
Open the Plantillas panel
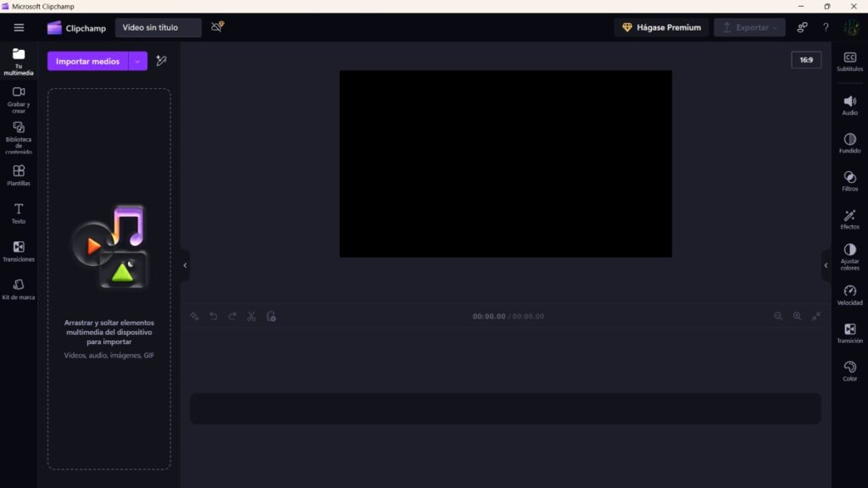[18, 175]
